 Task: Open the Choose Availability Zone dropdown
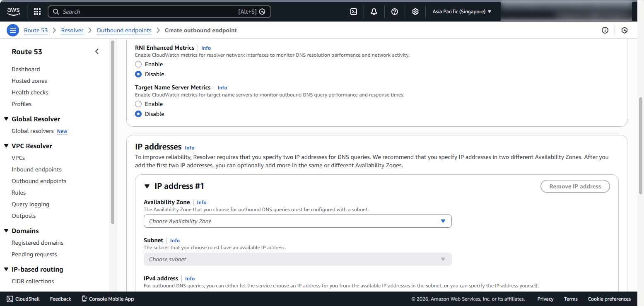coord(297,221)
